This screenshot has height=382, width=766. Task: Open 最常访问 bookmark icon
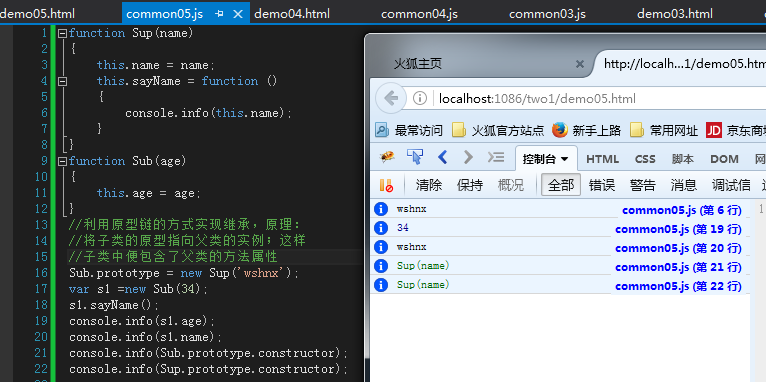(x=382, y=130)
